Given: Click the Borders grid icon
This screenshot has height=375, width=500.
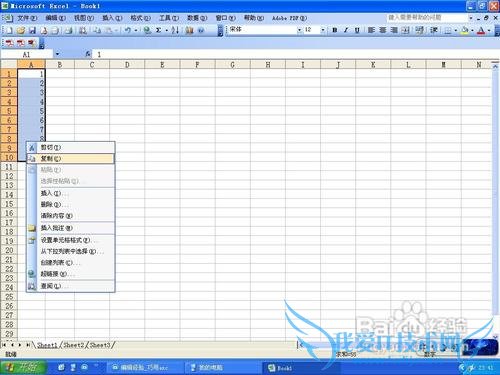Looking at the screenshot, I should coord(448,30).
